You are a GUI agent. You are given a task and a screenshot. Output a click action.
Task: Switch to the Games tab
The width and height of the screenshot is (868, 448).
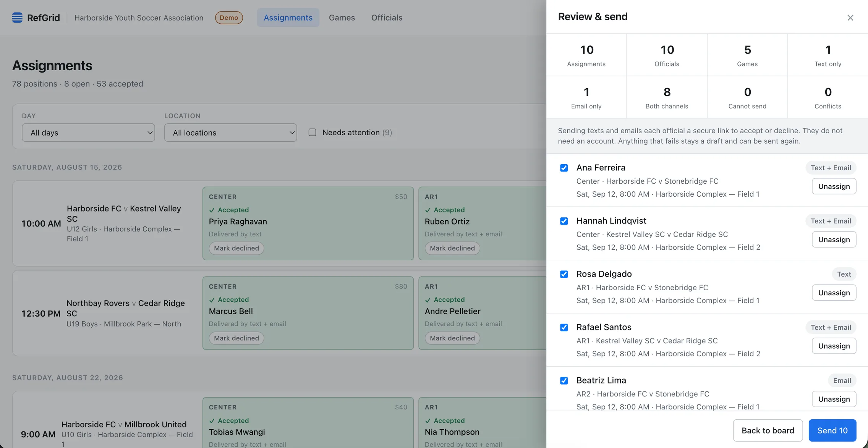click(342, 18)
